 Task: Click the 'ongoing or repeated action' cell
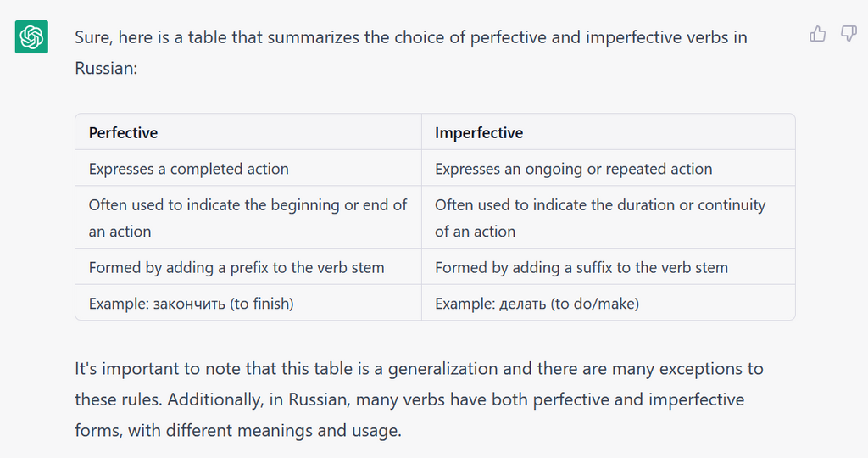(574, 169)
